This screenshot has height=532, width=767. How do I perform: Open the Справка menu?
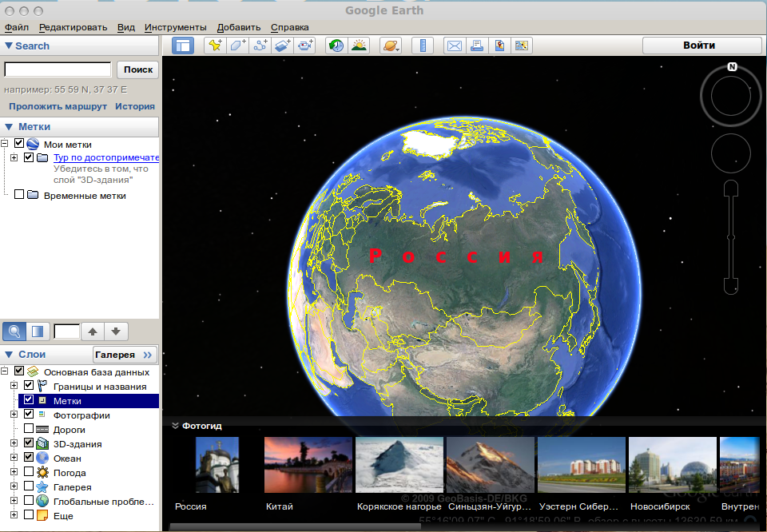coord(289,27)
